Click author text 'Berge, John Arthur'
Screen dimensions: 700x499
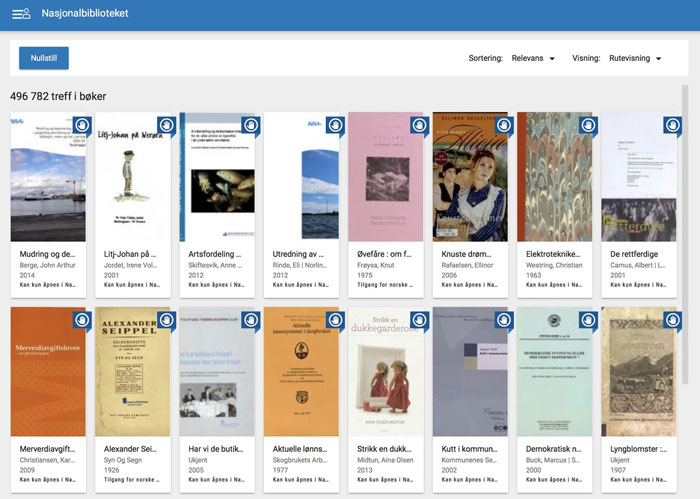click(47, 265)
